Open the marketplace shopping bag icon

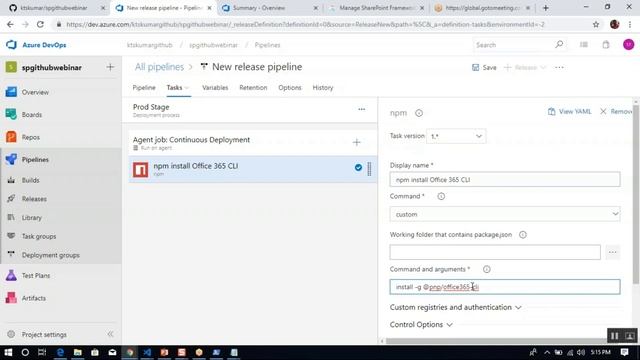point(606,45)
